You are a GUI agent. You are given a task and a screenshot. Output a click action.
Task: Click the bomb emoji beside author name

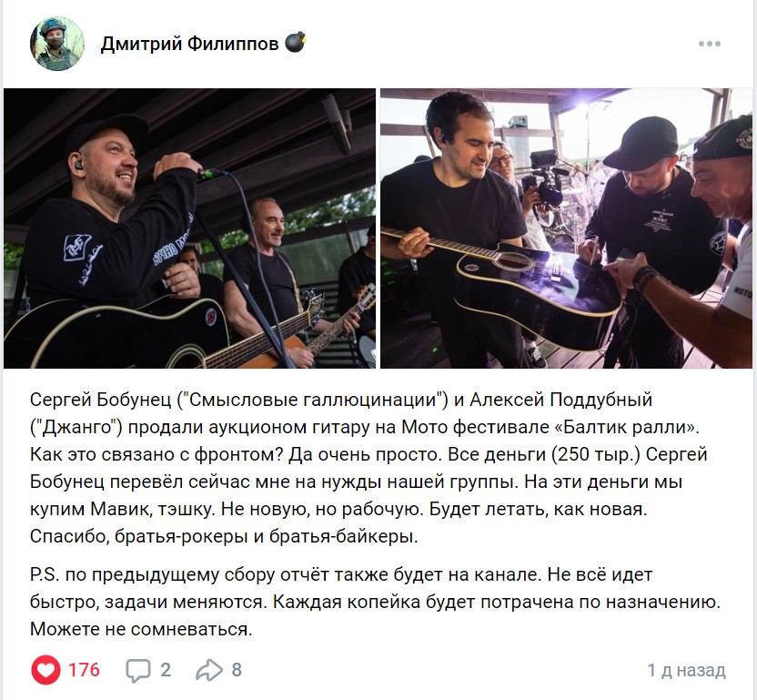pyautogui.click(x=296, y=43)
